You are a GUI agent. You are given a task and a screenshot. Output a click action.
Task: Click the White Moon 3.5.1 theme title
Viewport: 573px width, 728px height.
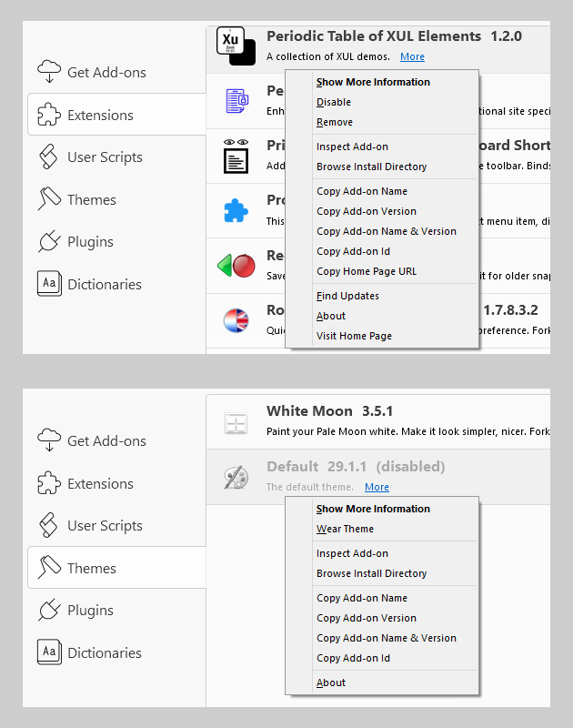point(329,411)
